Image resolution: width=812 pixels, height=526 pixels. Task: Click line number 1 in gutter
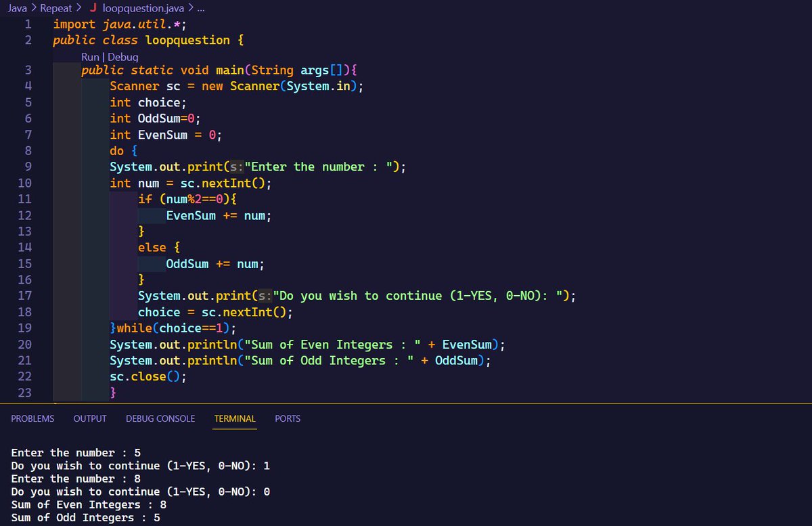(x=28, y=25)
